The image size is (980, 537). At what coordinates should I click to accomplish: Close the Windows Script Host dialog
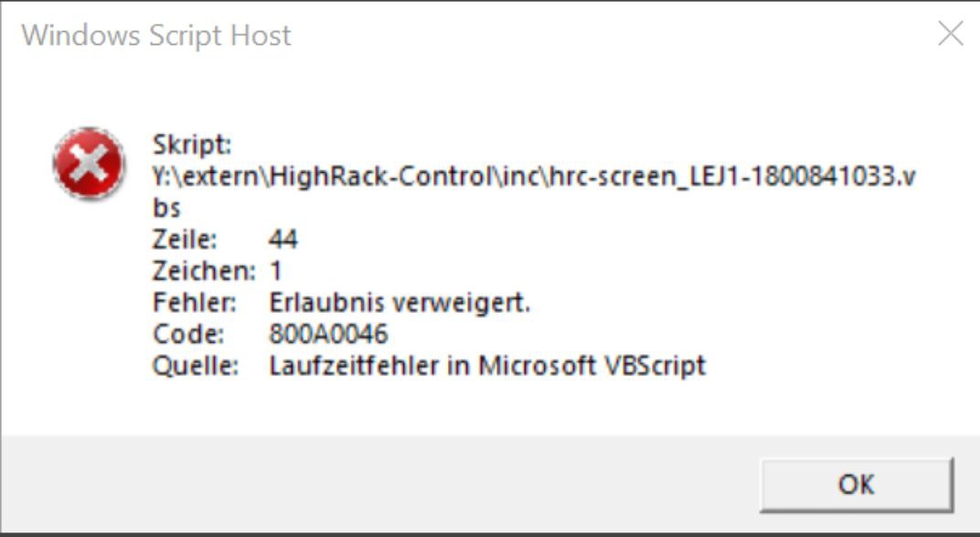pos(951,35)
